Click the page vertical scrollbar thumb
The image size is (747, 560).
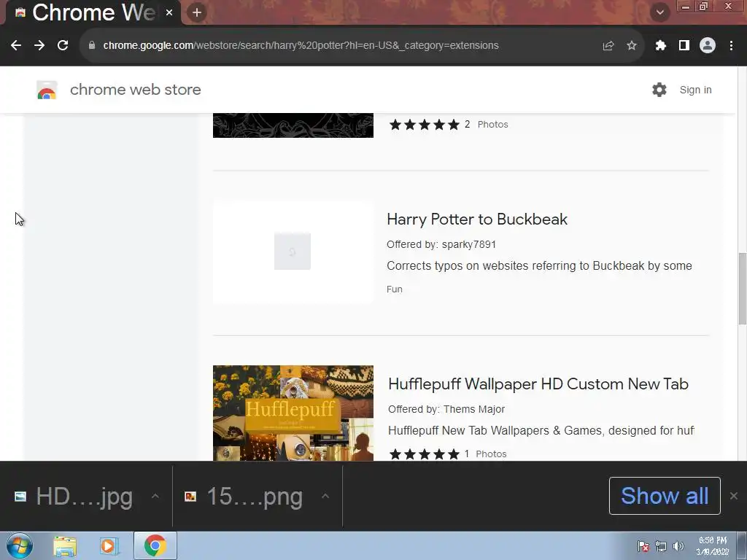742,289
